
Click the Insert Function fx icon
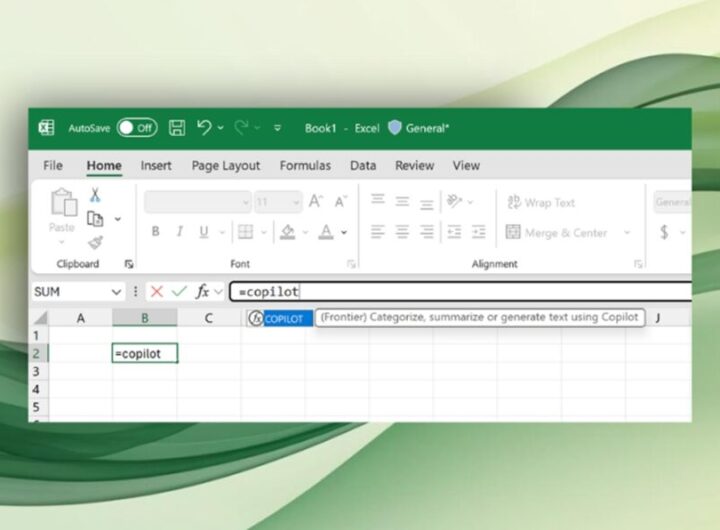202,291
